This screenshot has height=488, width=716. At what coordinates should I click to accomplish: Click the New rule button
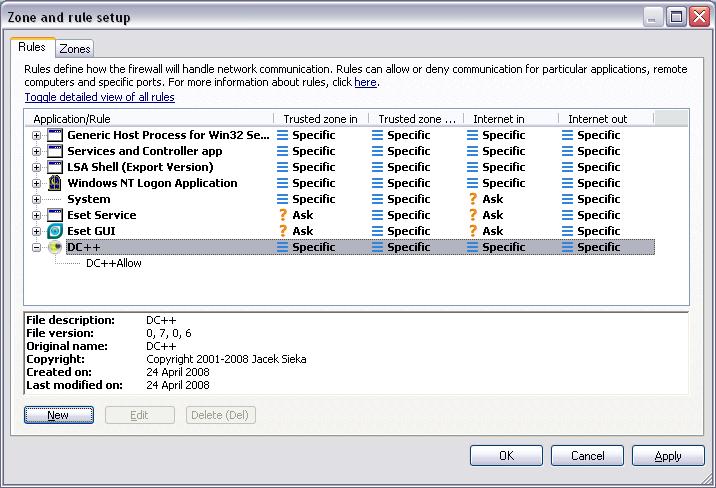pyautogui.click(x=59, y=415)
